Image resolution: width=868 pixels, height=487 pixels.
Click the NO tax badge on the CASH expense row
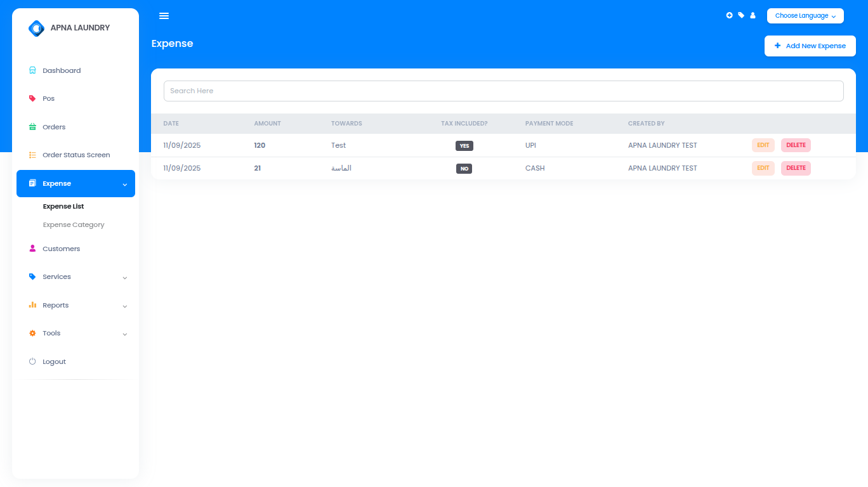(464, 168)
